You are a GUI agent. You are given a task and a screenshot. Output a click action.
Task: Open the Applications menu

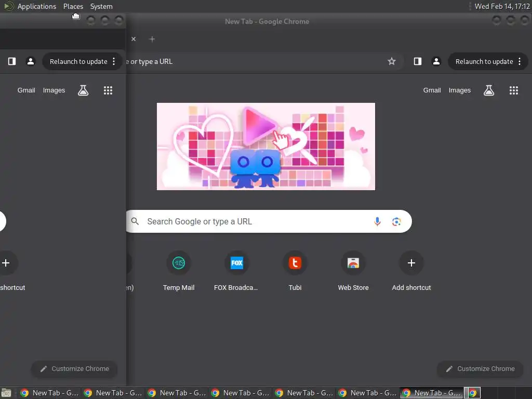tap(37, 6)
